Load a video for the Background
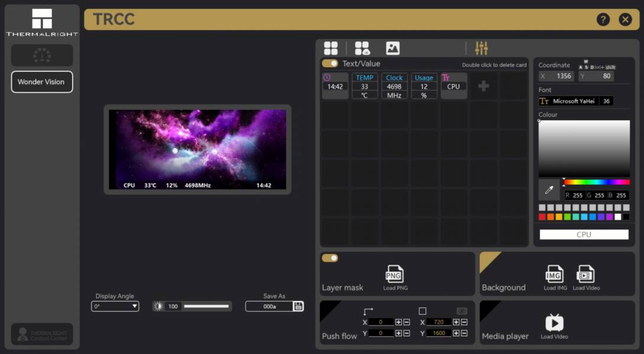Image resolution: width=644 pixels, height=354 pixels. pyautogui.click(x=586, y=274)
